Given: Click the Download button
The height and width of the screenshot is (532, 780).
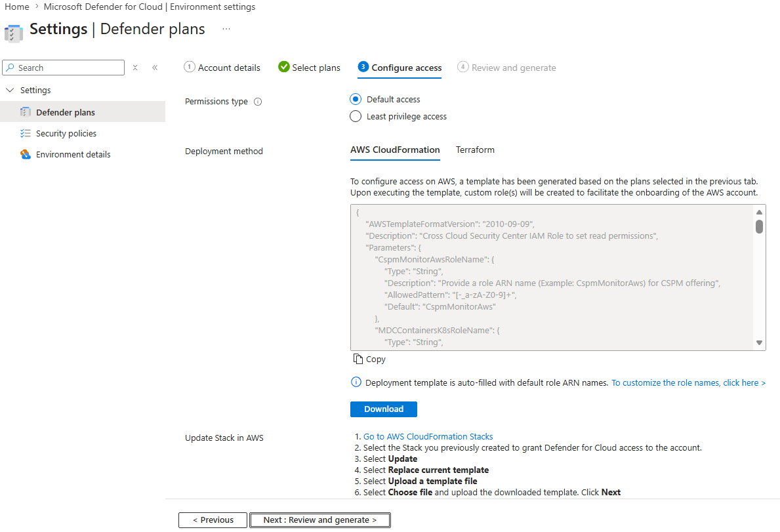Looking at the screenshot, I should point(384,409).
